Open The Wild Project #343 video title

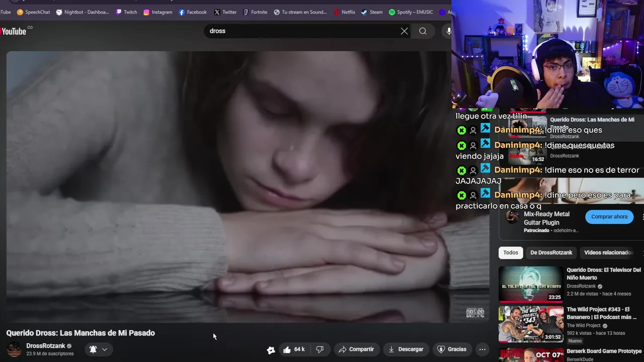tap(601, 313)
